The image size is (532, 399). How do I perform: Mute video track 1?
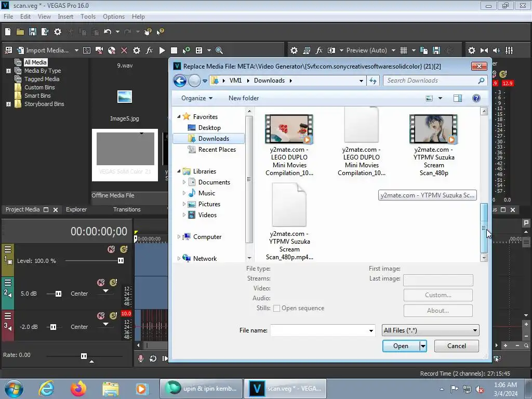[x=111, y=249]
